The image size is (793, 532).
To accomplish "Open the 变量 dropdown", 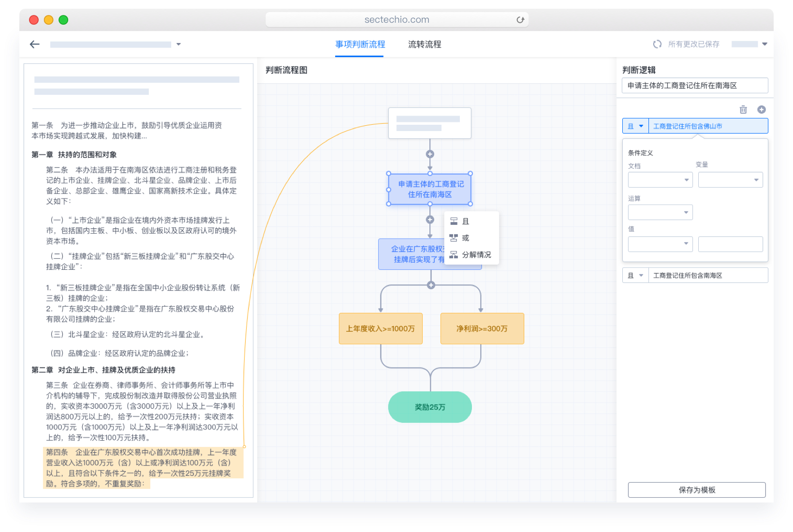I will pyautogui.click(x=730, y=180).
